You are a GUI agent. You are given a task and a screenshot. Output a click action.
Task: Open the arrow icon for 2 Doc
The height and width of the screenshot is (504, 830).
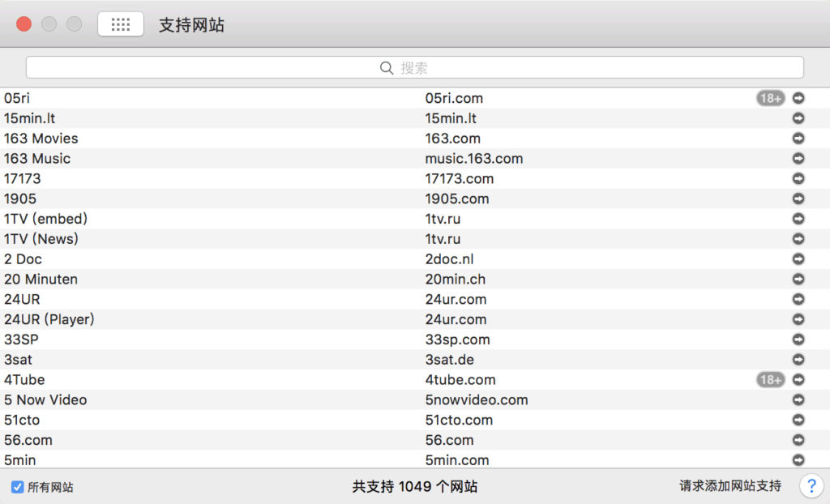pos(798,258)
